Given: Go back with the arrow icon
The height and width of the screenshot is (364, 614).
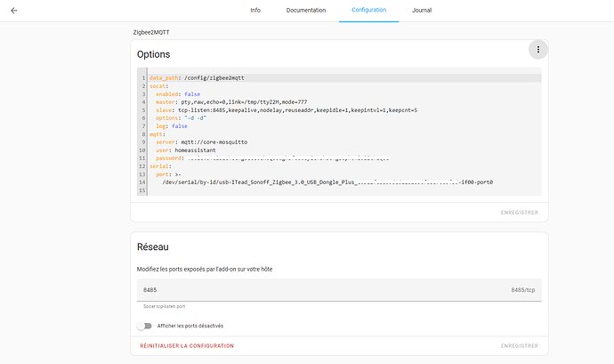Looking at the screenshot, I should (x=14, y=11).
